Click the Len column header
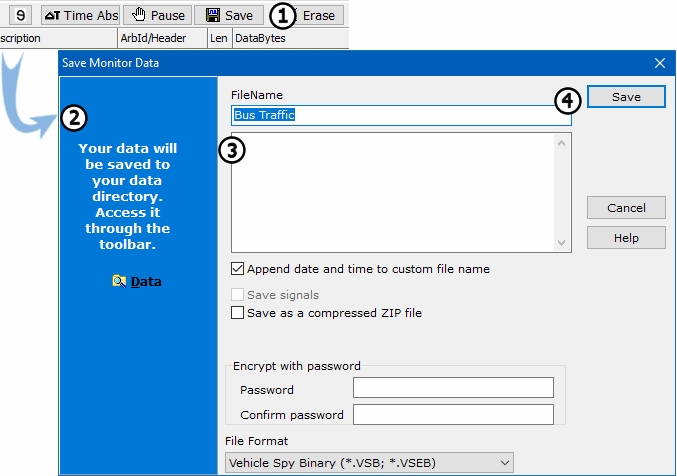The height and width of the screenshot is (476, 677). point(218,38)
